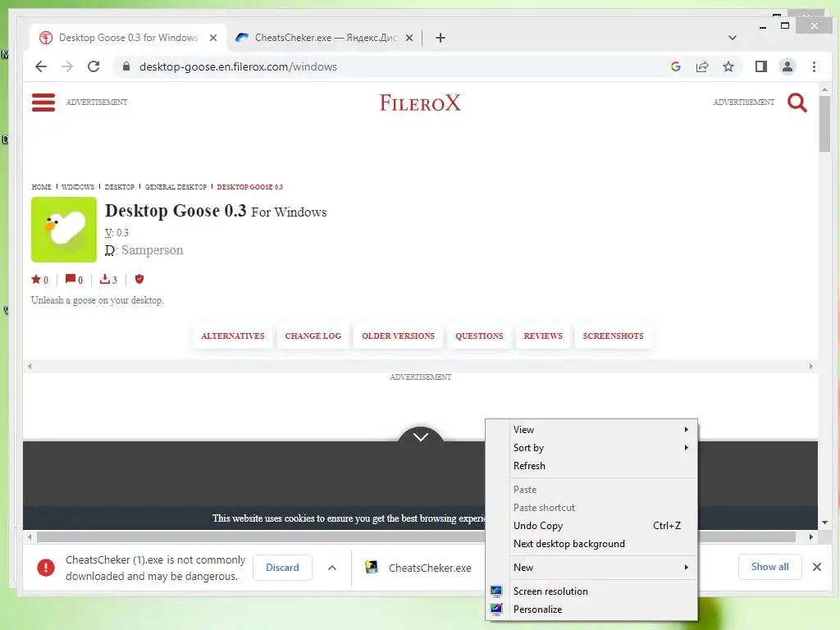This screenshot has width=840, height=630.
Task: Click the version 0.3 link
Action: pyautogui.click(x=123, y=233)
